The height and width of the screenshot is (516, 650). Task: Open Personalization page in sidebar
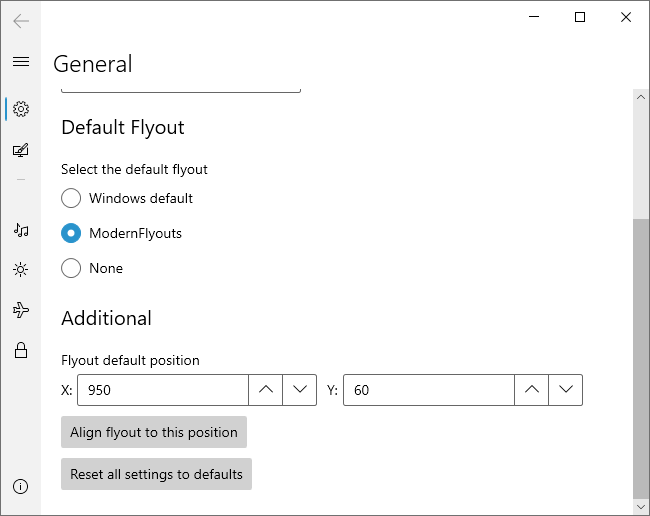(21, 150)
